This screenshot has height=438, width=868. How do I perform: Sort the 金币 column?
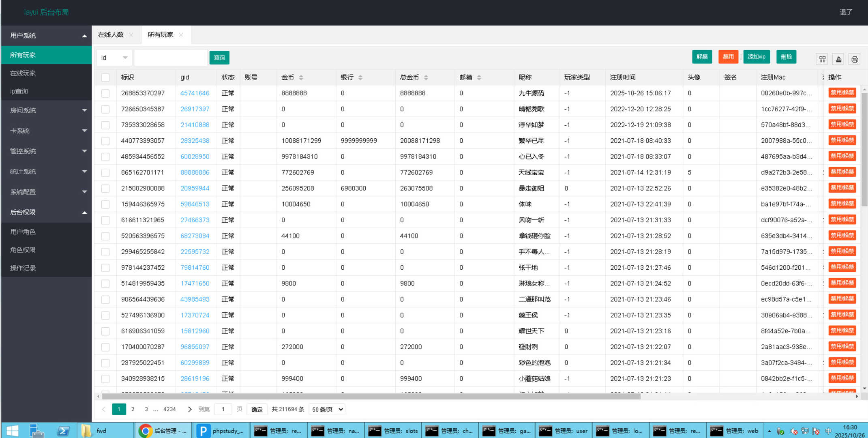[x=301, y=77]
